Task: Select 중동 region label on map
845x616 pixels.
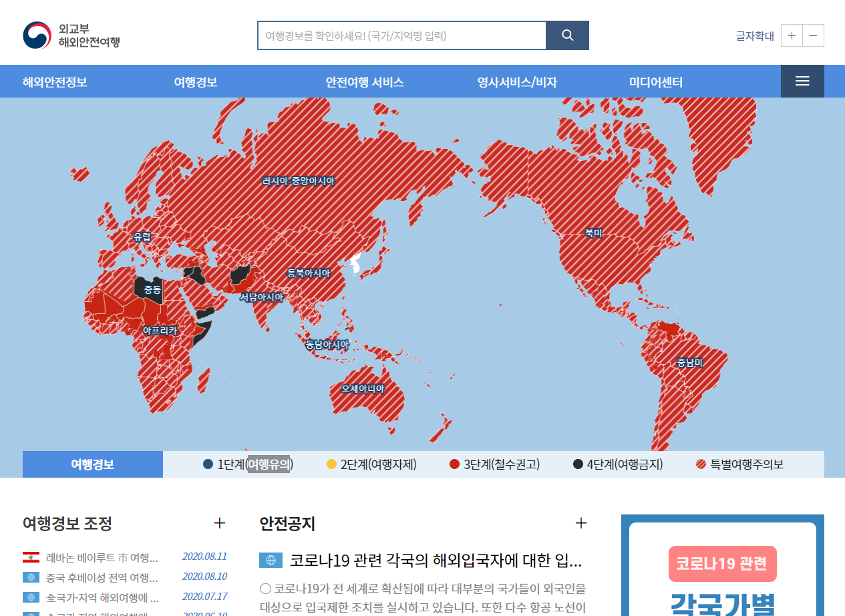Action: click(x=153, y=290)
